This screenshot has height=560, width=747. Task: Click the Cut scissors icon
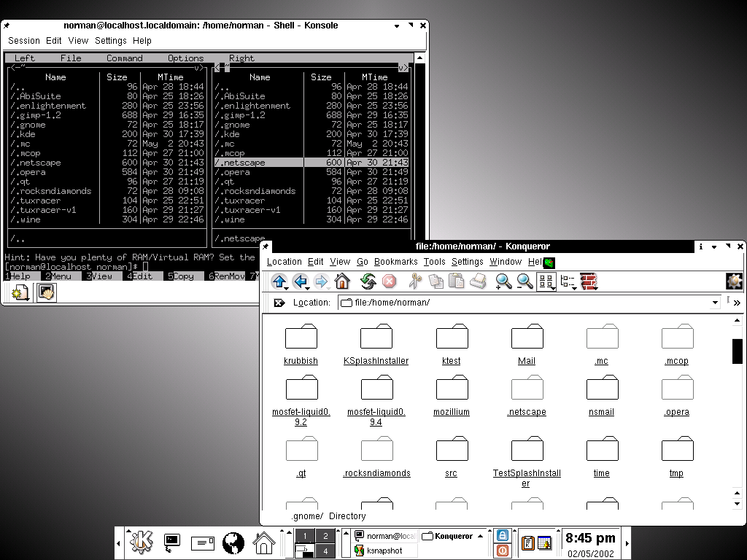pyautogui.click(x=415, y=281)
